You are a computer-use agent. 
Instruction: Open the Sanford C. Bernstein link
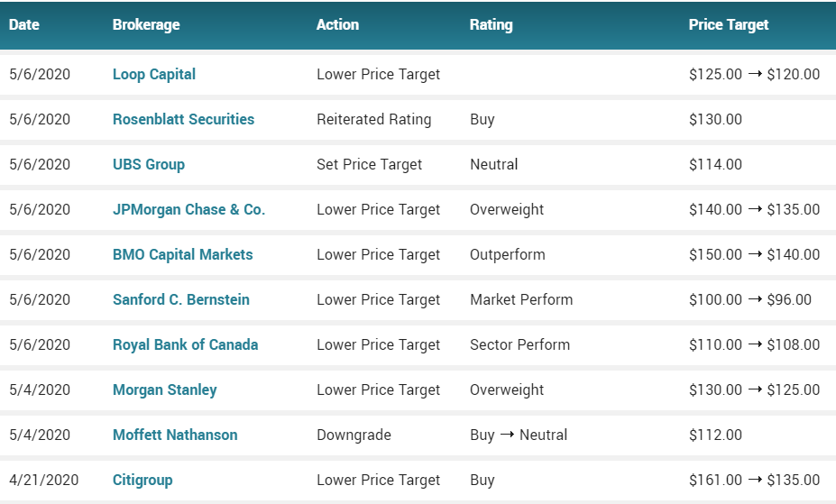(x=181, y=300)
